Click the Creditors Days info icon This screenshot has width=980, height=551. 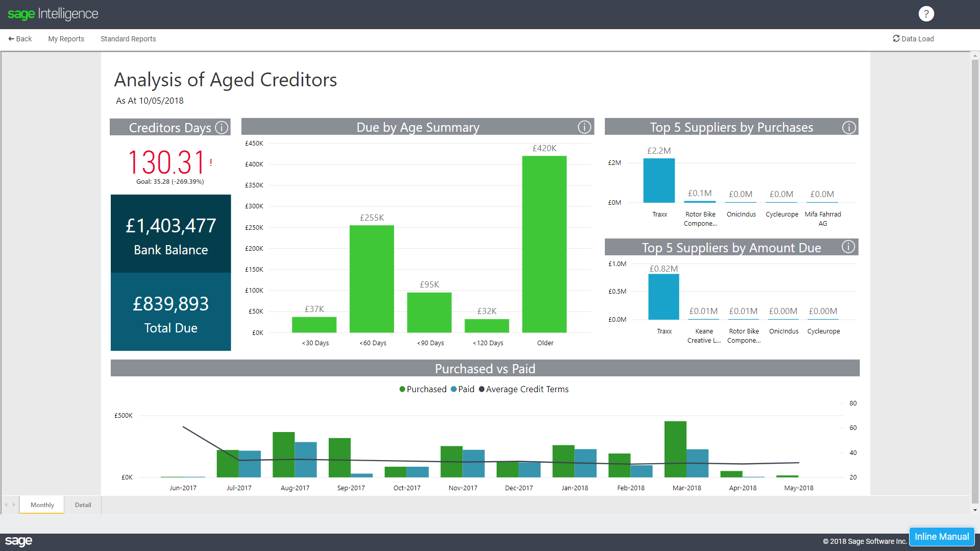(x=222, y=127)
